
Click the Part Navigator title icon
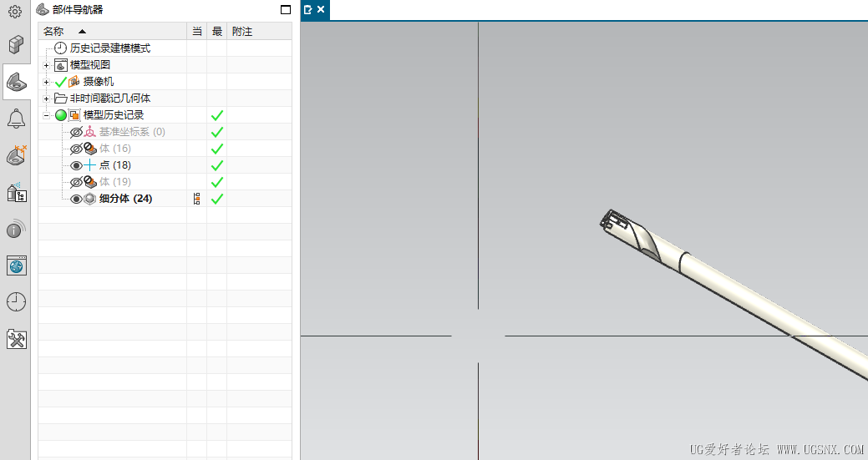pos(42,9)
